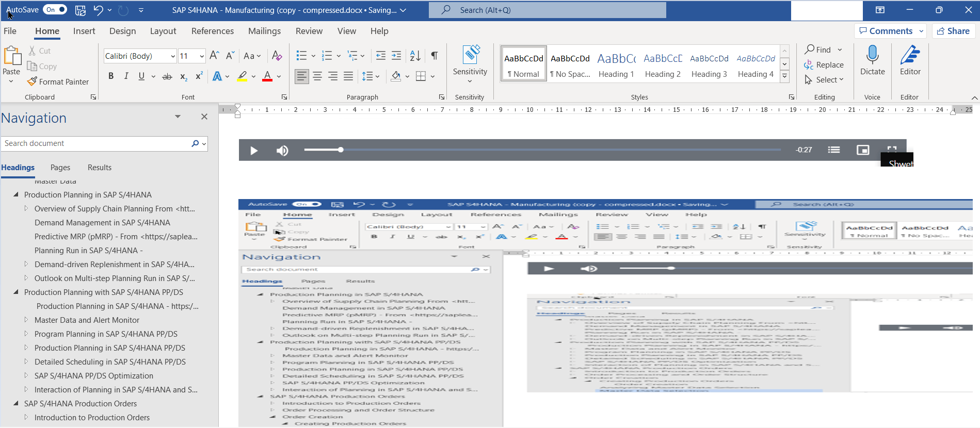980x428 pixels.
Task: Mute the video volume
Action: [282, 150]
